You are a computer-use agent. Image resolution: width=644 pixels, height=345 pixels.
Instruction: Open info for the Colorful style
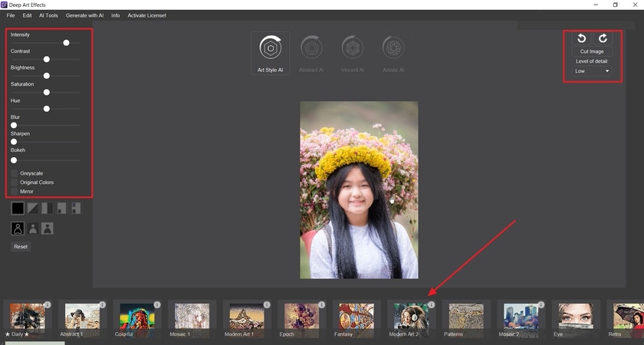click(x=157, y=305)
